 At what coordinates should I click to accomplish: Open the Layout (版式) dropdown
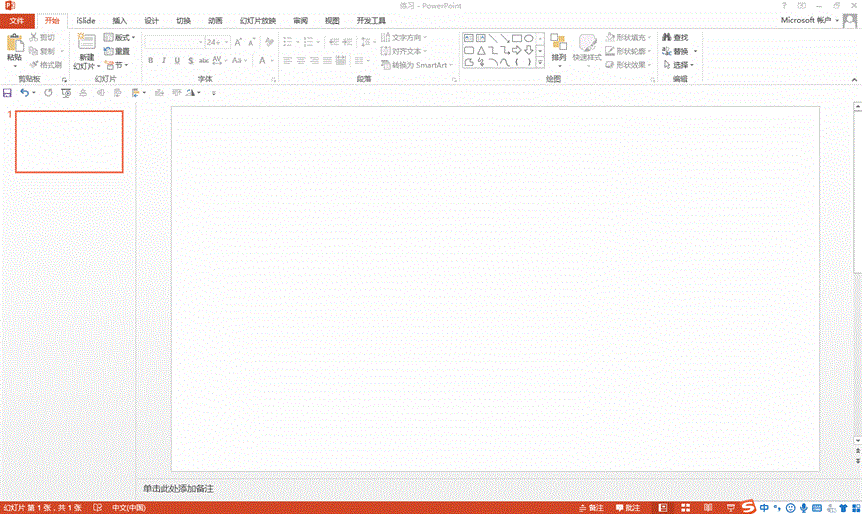(118, 37)
